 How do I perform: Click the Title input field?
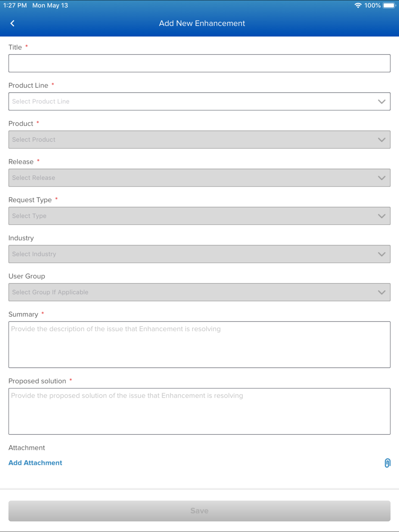(x=199, y=63)
